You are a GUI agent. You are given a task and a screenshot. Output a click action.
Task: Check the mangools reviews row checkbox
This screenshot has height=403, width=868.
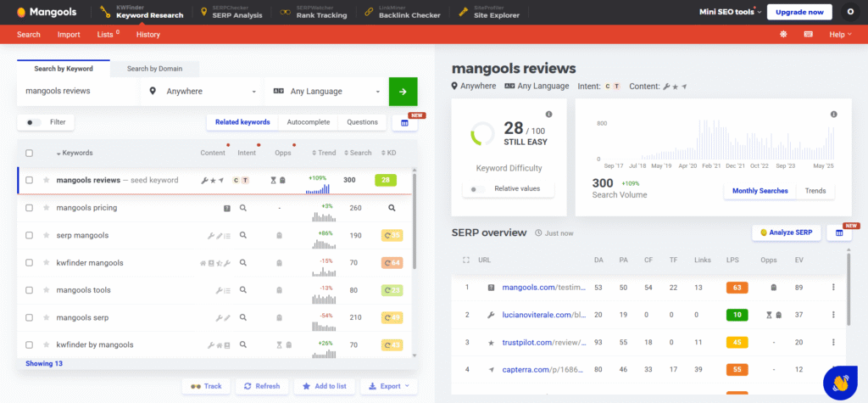[30, 180]
